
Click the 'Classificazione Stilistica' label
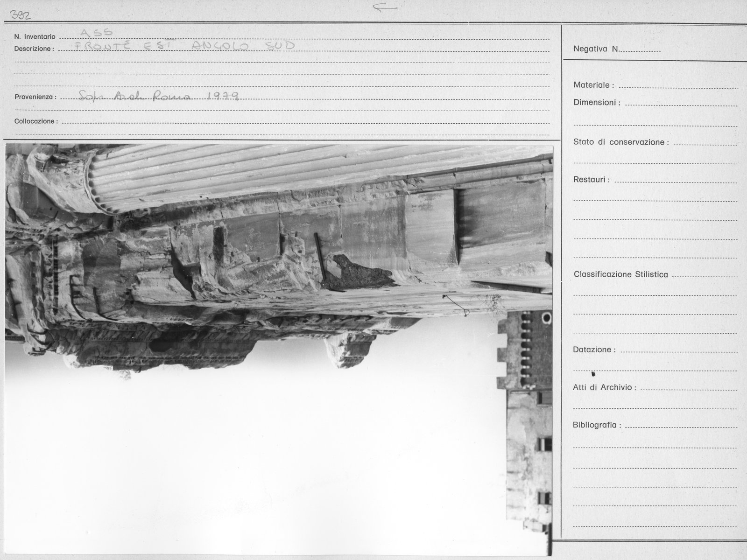(620, 274)
